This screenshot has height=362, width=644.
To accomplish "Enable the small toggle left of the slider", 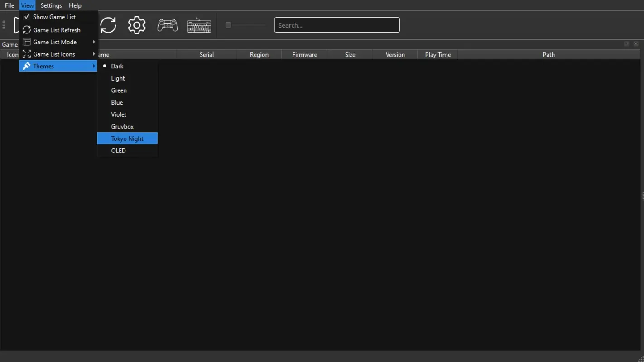I will (x=228, y=25).
